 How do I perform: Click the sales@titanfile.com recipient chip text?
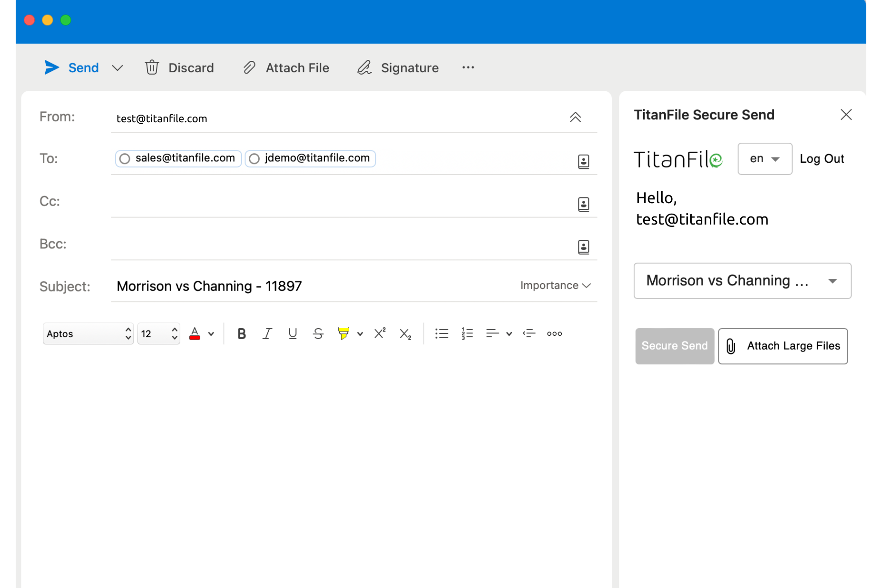[x=185, y=158]
